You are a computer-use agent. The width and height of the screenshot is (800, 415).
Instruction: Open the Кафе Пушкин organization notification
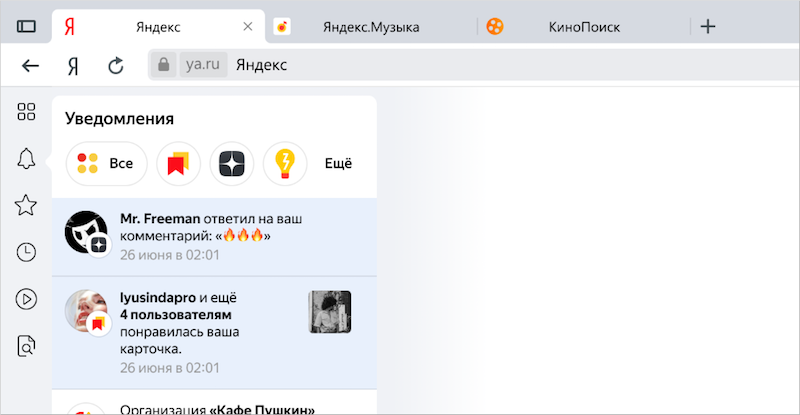point(214,403)
